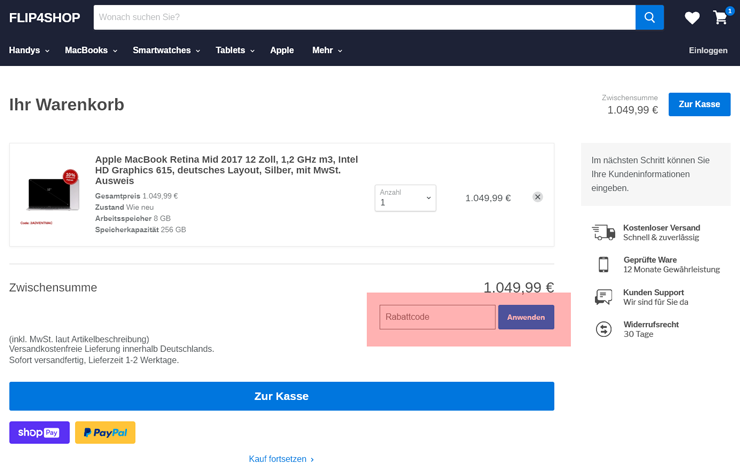Click the wide Zur Kasse button
740x467 pixels.
pos(281,396)
